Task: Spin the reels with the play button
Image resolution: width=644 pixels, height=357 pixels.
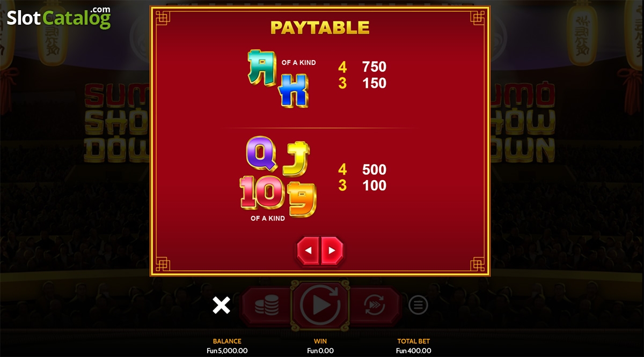Action: pyautogui.click(x=320, y=305)
